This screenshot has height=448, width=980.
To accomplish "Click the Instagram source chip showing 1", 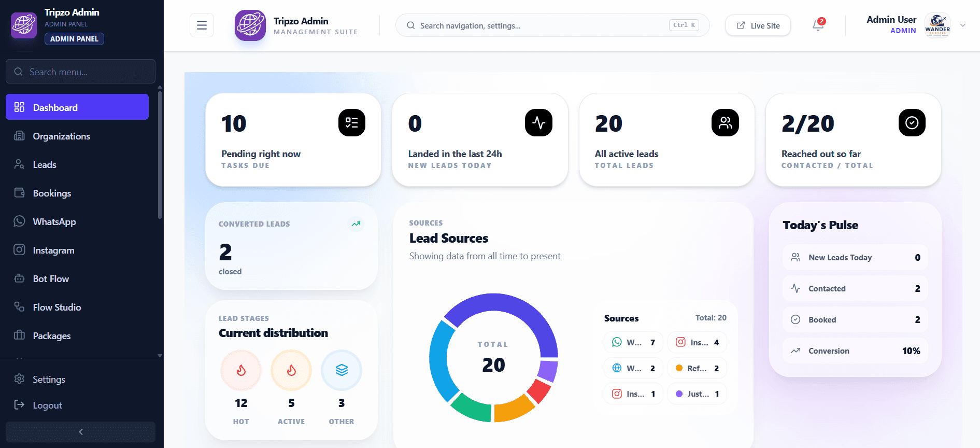I will click(633, 394).
